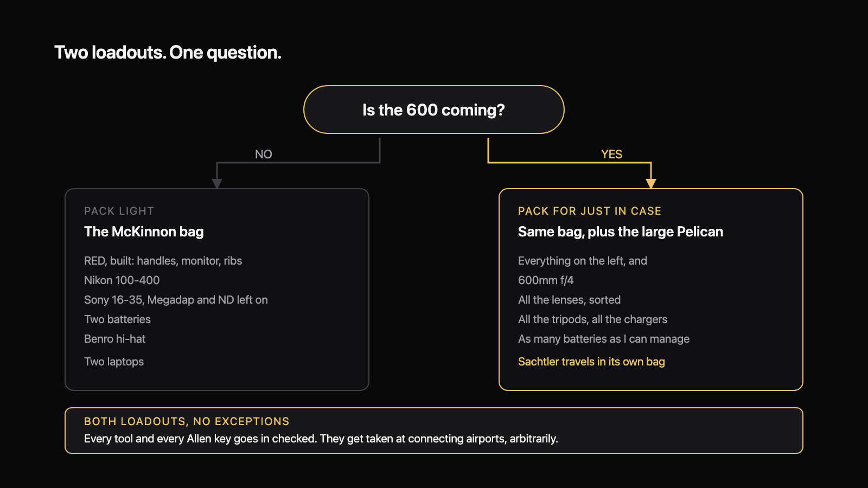Click the 'RED, built: handles, monitor, ribs' line
Image resolution: width=868 pixels, height=488 pixels.
[163, 261]
